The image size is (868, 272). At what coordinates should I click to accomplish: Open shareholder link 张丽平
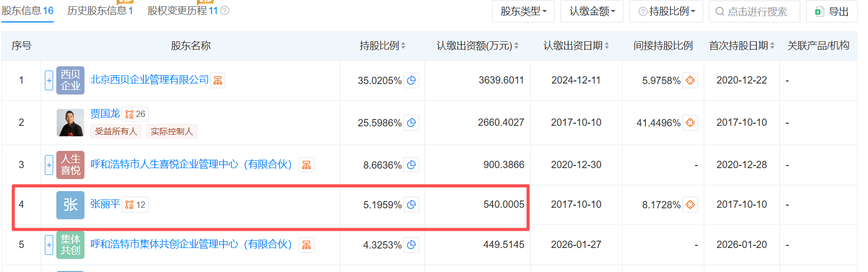point(105,204)
